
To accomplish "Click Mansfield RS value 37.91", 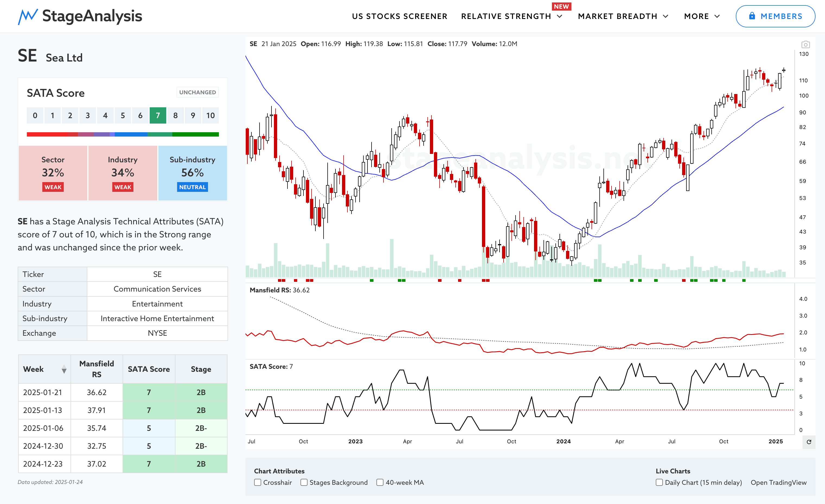I will pos(97,410).
